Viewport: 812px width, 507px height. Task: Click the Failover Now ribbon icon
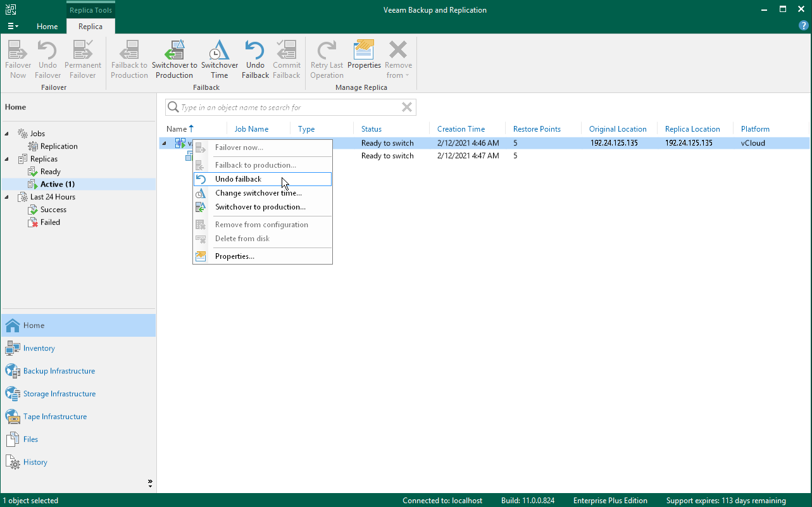(18, 60)
